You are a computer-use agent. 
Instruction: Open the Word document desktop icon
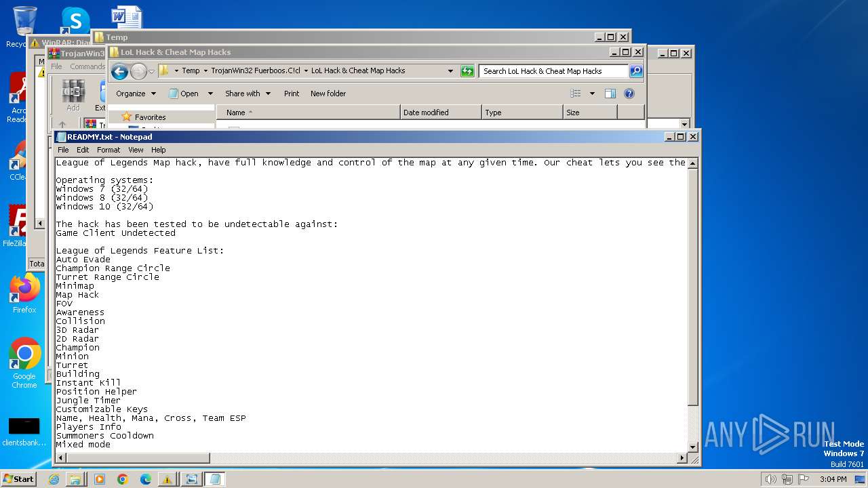pyautogui.click(x=126, y=18)
